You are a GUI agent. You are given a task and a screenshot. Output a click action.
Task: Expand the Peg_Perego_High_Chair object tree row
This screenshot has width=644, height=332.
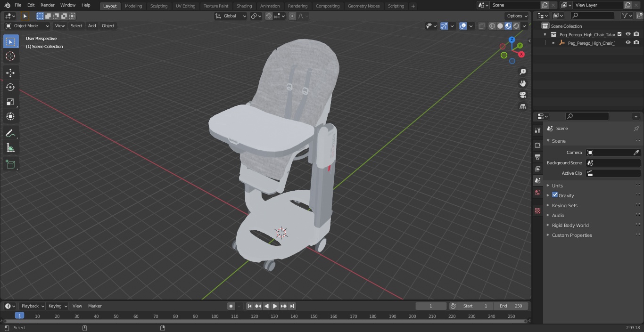tap(553, 43)
